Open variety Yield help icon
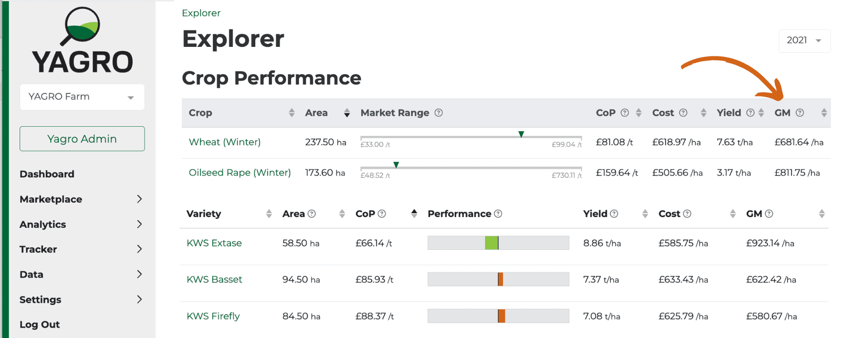The height and width of the screenshot is (338, 868). point(614,214)
